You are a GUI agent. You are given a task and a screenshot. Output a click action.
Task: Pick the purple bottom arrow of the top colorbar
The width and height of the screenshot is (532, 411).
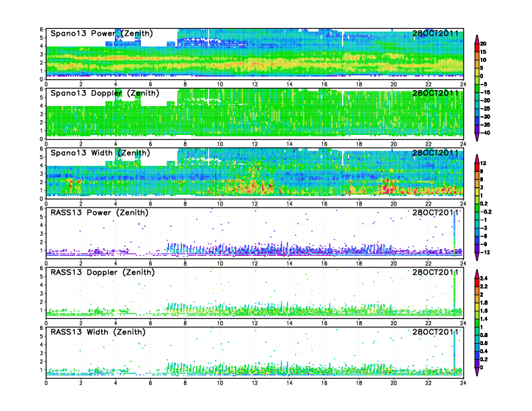(x=477, y=137)
